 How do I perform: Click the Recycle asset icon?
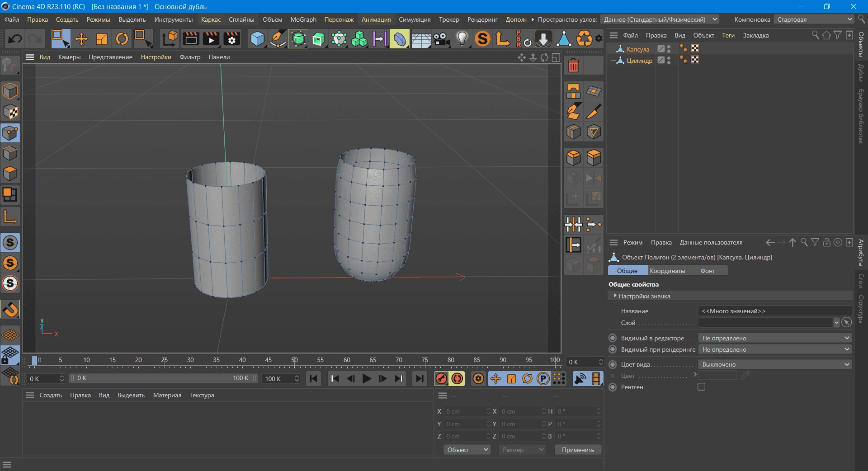click(584, 39)
